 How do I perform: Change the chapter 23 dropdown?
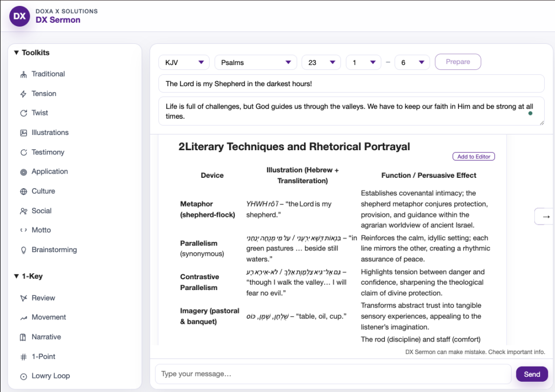pos(321,62)
